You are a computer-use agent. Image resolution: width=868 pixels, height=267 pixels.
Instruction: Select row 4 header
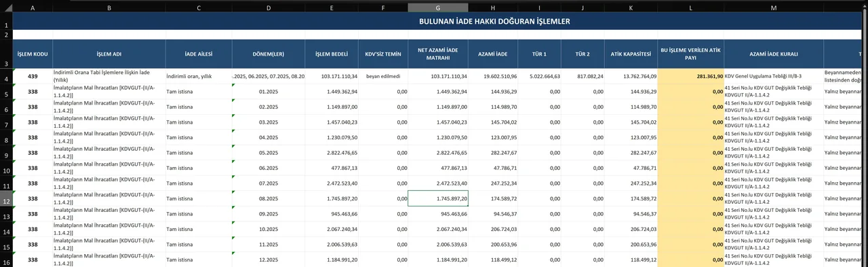[6, 76]
